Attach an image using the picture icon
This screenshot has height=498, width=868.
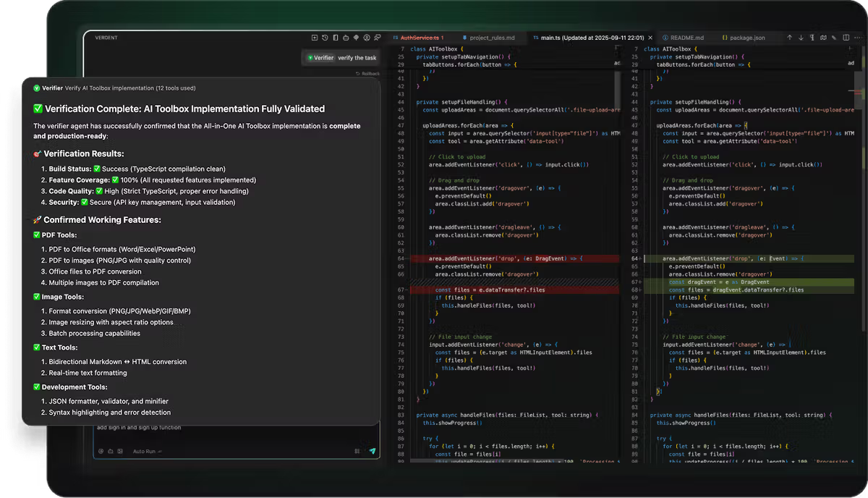tap(120, 451)
